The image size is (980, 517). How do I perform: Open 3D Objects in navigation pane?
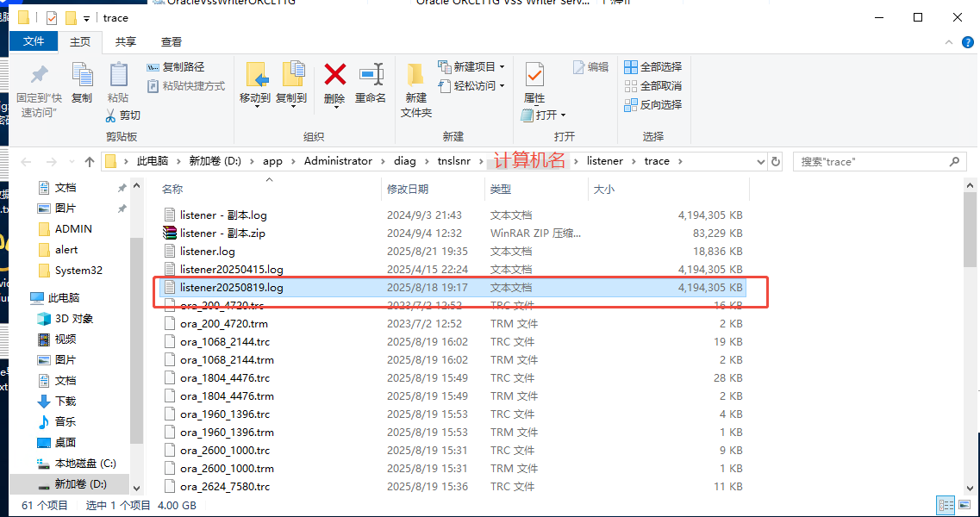(74, 319)
